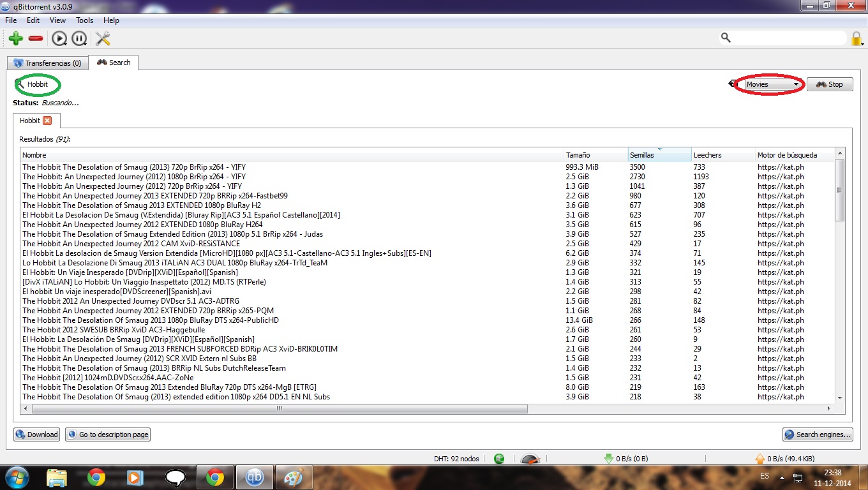Viewport: 868px width, 490px height.
Task: Close the Hobbit results tab
Action: pos(47,120)
